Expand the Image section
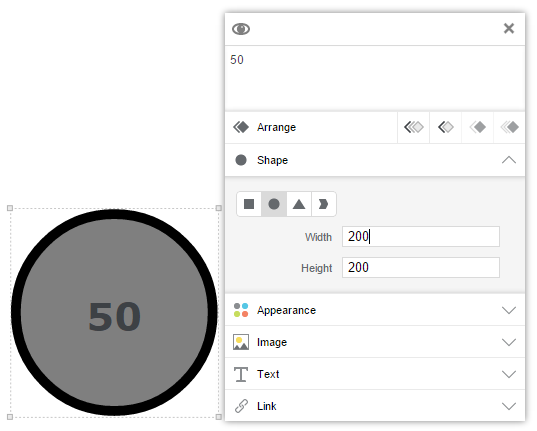 [x=375, y=342]
